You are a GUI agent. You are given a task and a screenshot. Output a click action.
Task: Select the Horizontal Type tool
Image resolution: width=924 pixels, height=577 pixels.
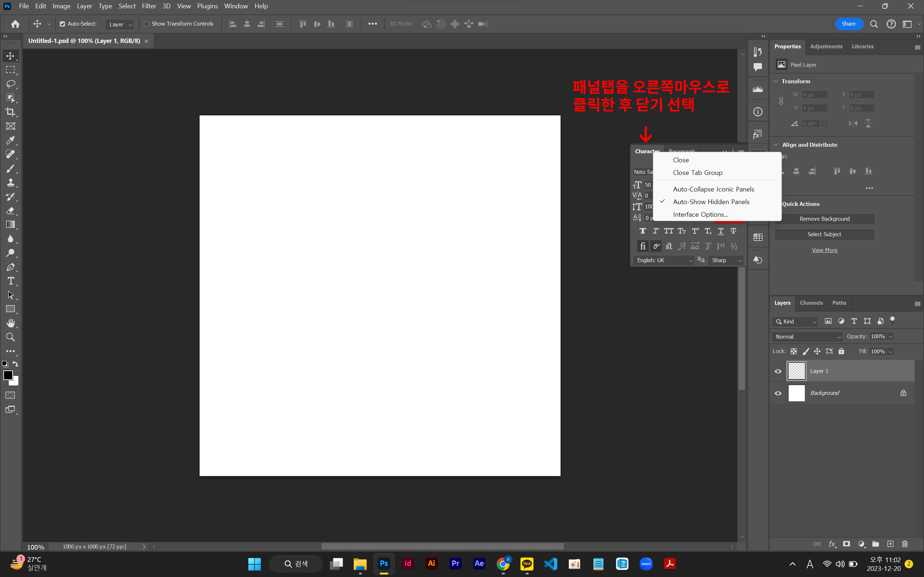coord(11,281)
